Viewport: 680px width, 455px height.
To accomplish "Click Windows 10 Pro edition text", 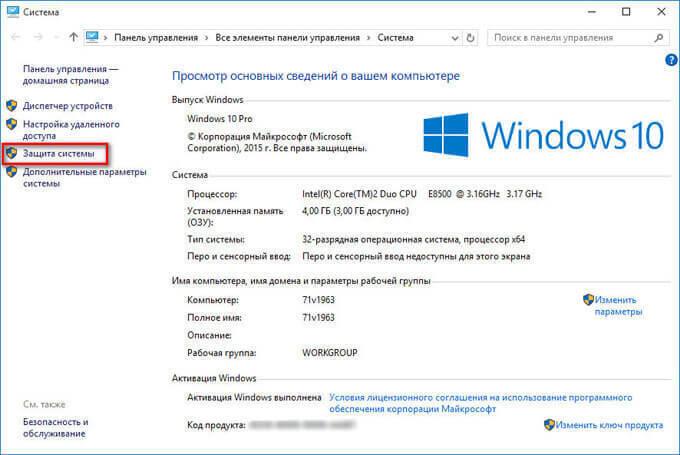I will point(219,118).
